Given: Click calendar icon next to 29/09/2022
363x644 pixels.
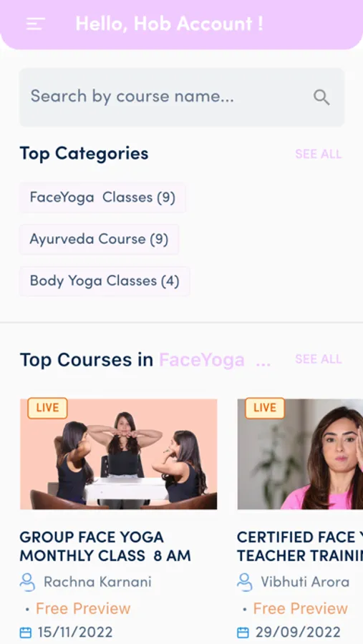Looking at the screenshot, I should point(243,632).
